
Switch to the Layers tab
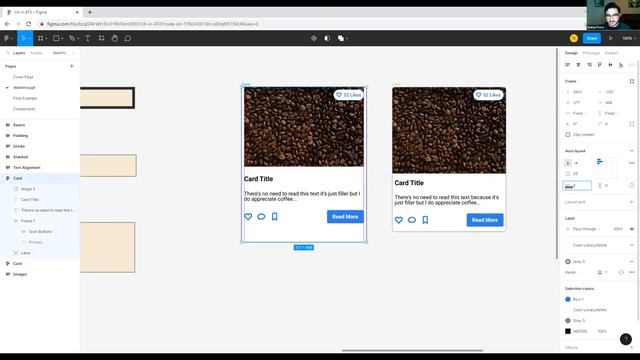[x=19, y=53]
